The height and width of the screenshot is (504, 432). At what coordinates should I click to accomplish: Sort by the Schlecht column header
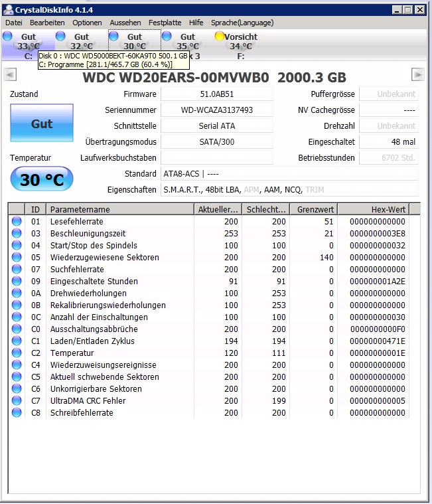(x=265, y=210)
